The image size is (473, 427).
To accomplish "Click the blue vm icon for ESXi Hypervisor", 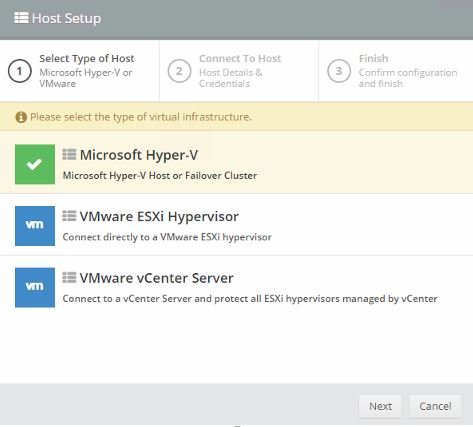I will click(35, 226).
